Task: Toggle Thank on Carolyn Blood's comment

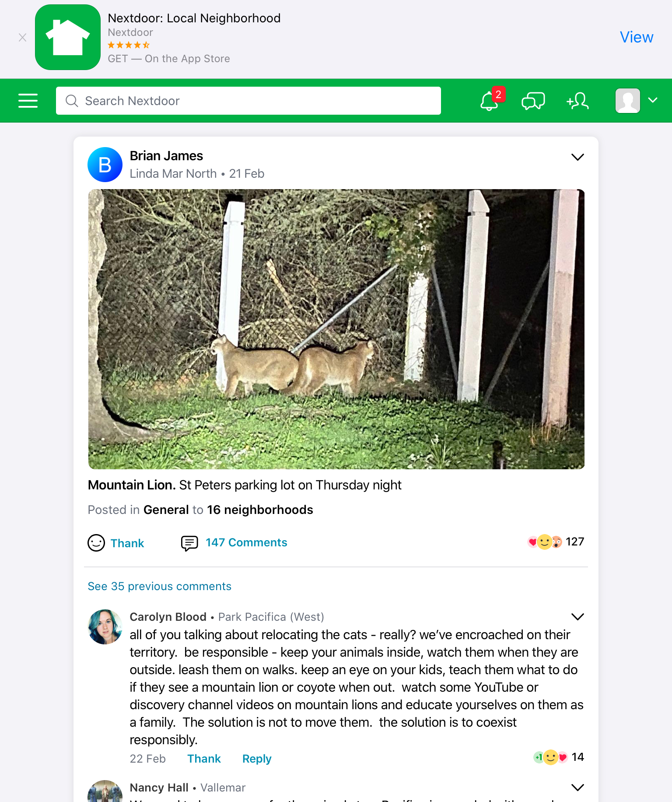Action: pyautogui.click(x=204, y=759)
